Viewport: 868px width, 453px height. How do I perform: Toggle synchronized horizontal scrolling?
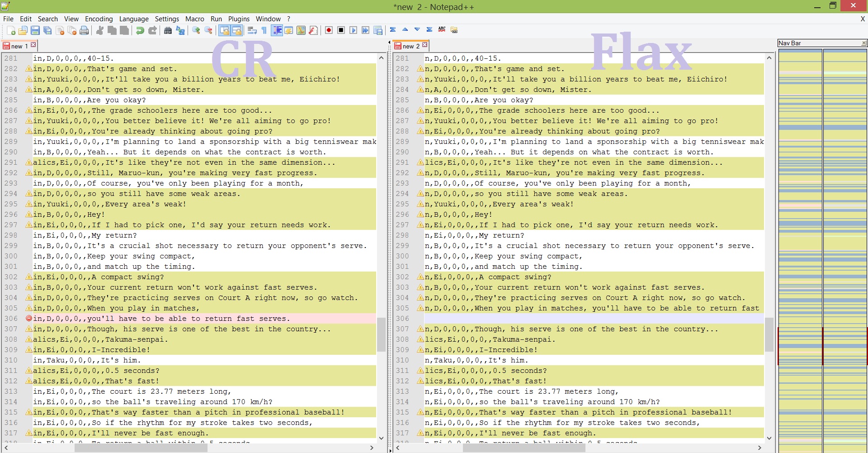coord(236,30)
